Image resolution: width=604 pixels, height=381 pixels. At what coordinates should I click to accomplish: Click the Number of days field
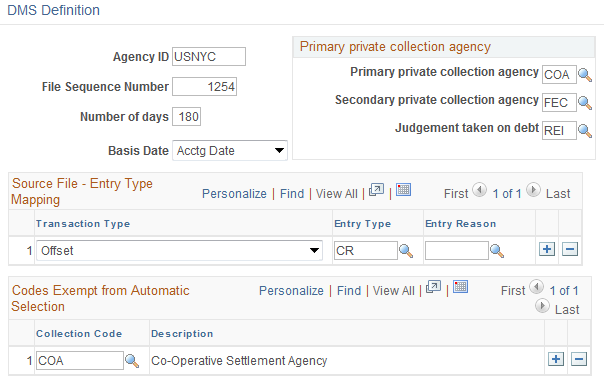(186, 116)
